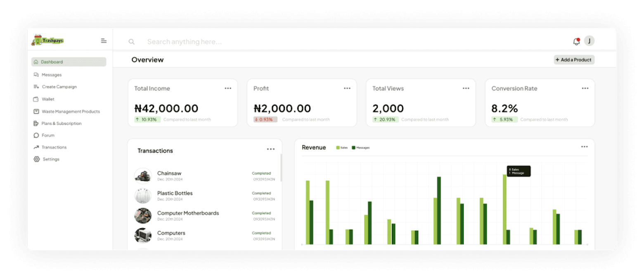Open Revenue chart three-dot menu
644x279 pixels.
click(584, 147)
